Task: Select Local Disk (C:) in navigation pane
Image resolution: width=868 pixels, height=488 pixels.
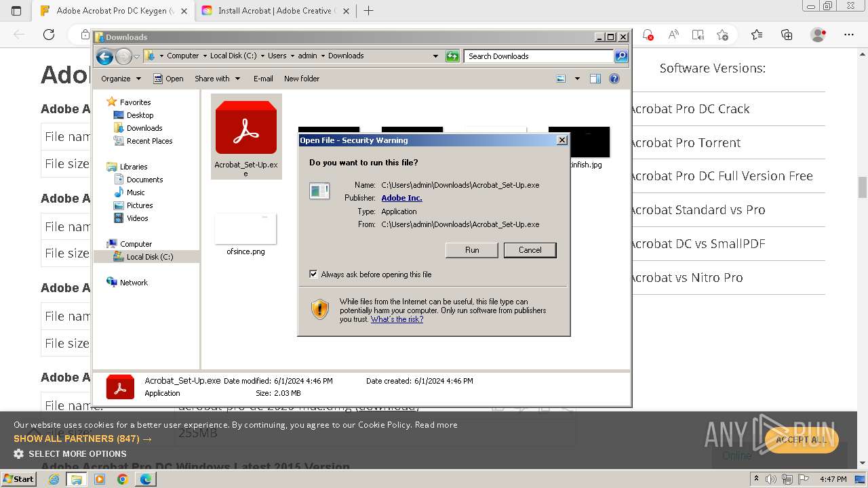Action: (150, 257)
